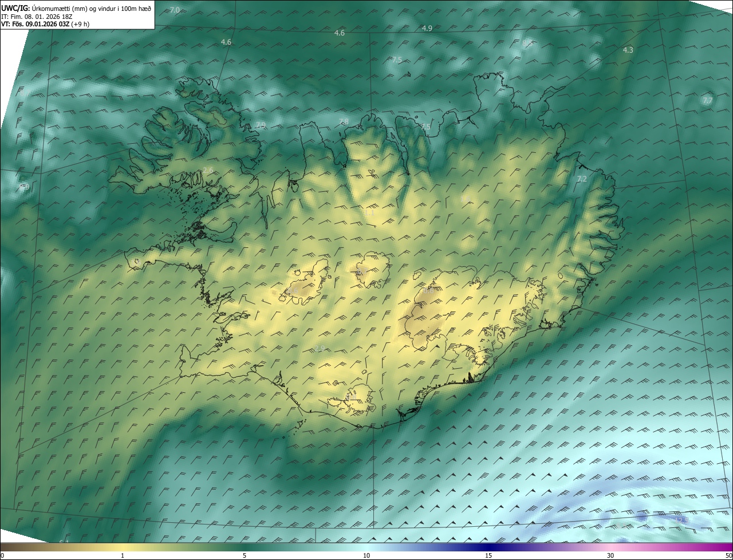Pick the pale yellow colorbar segment above 1
This screenshot has width=733, height=560.
(x=123, y=547)
